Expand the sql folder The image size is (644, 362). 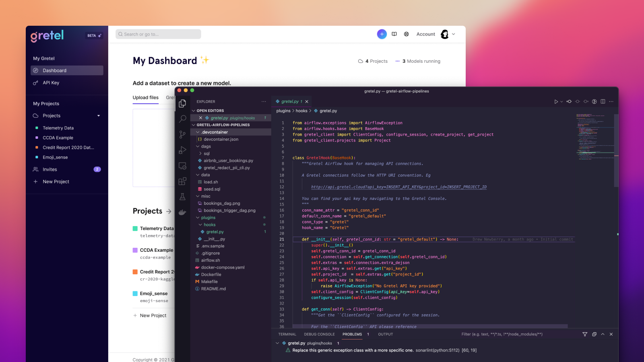coord(200,154)
